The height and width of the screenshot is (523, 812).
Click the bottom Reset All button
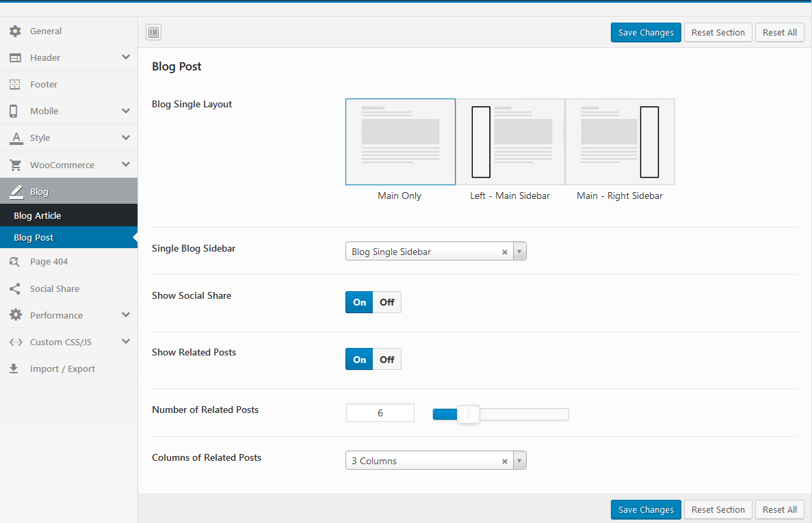(x=779, y=509)
